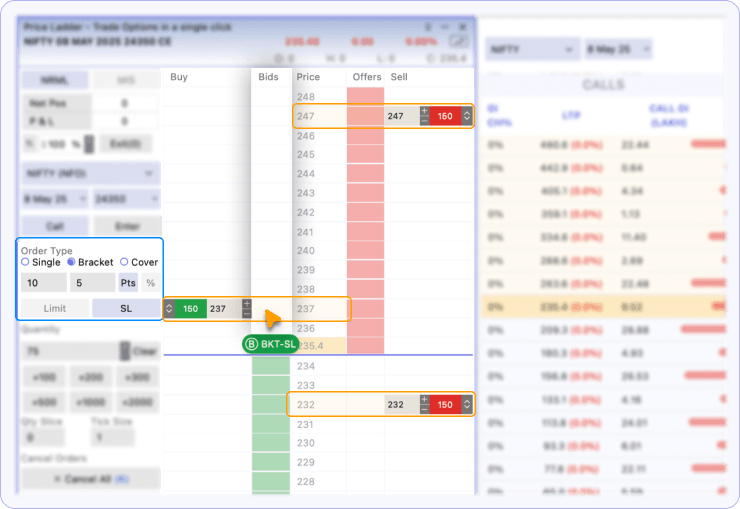Decrease price with minus on 232 sell order
Screen dimensions: 740x509
pyautogui.click(x=424, y=409)
